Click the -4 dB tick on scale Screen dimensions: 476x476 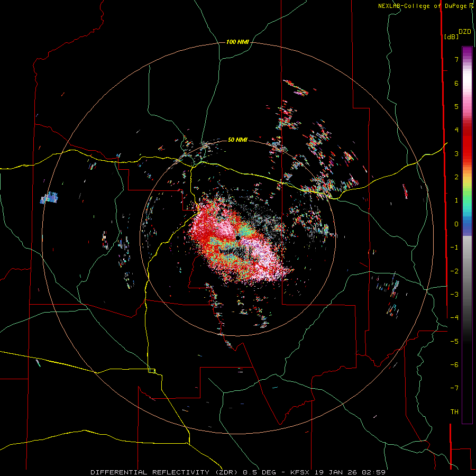(x=454, y=318)
